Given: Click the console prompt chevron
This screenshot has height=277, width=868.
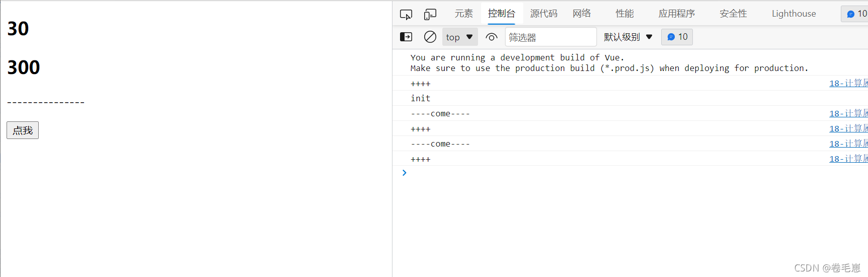Looking at the screenshot, I should [x=404, y=173].
